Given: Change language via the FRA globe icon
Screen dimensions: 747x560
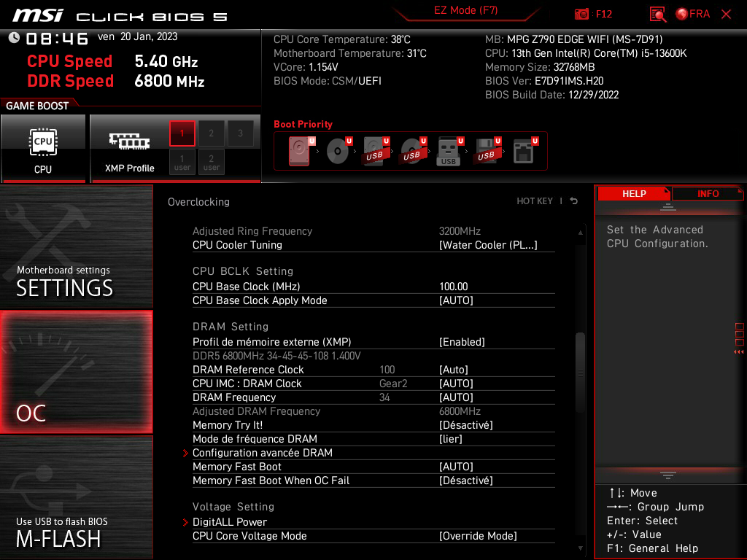Looking at the screenshot, I should [x=693, y=14].
